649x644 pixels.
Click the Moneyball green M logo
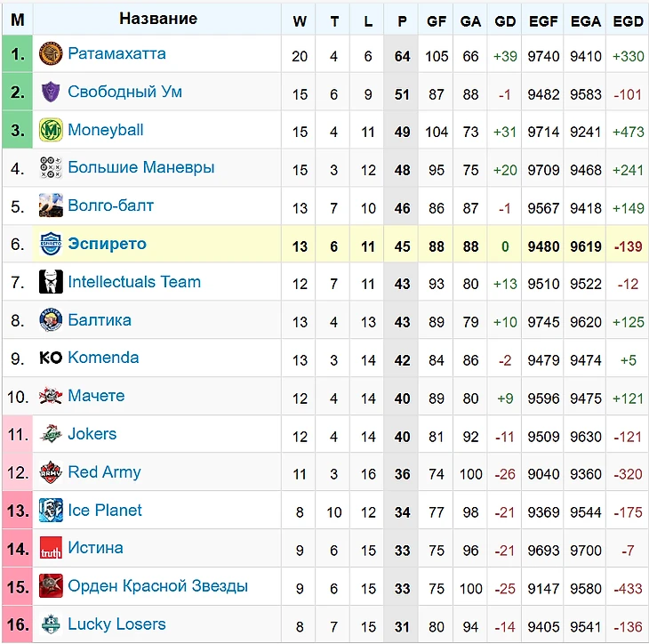[51, 131]
